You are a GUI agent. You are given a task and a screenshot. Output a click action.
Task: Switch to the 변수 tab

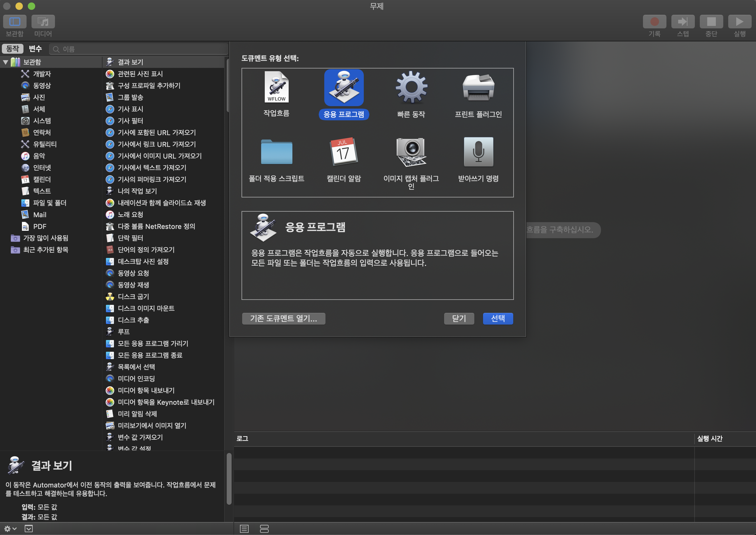tap(35, 49)
